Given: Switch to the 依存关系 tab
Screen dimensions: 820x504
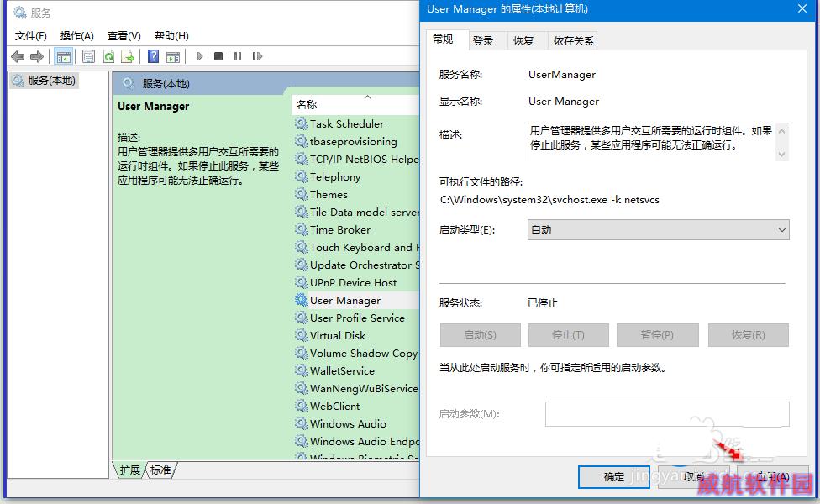Looking at the screenshot, I should coord(573,41).
